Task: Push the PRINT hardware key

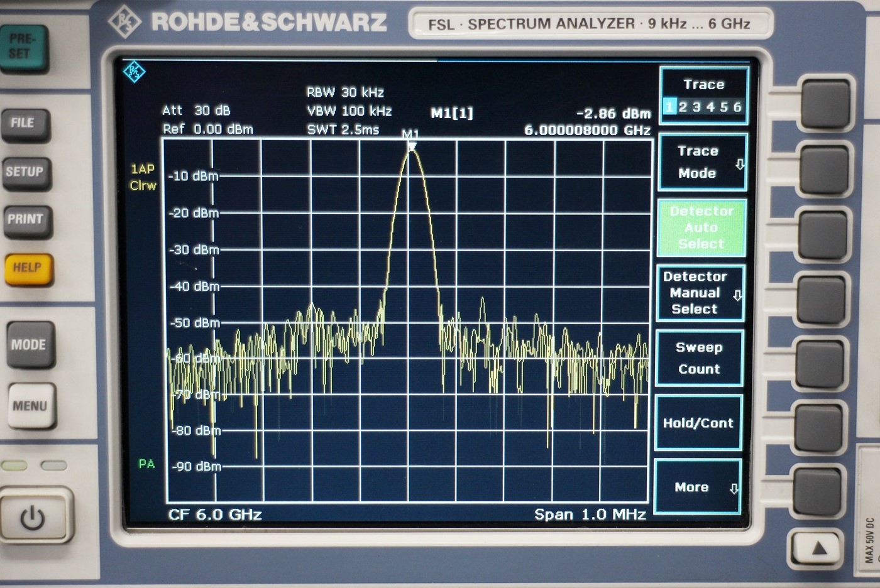Action: click(x=26, y=220)
